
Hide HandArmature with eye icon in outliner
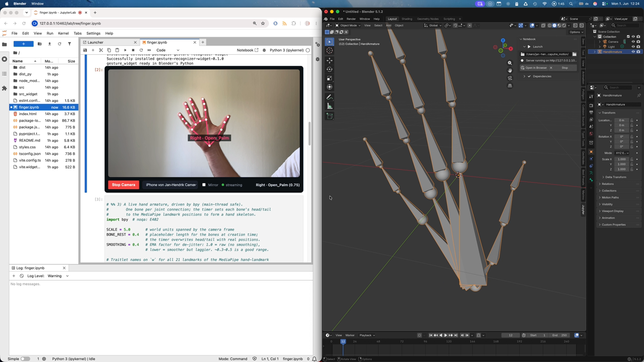pos(633,52)
